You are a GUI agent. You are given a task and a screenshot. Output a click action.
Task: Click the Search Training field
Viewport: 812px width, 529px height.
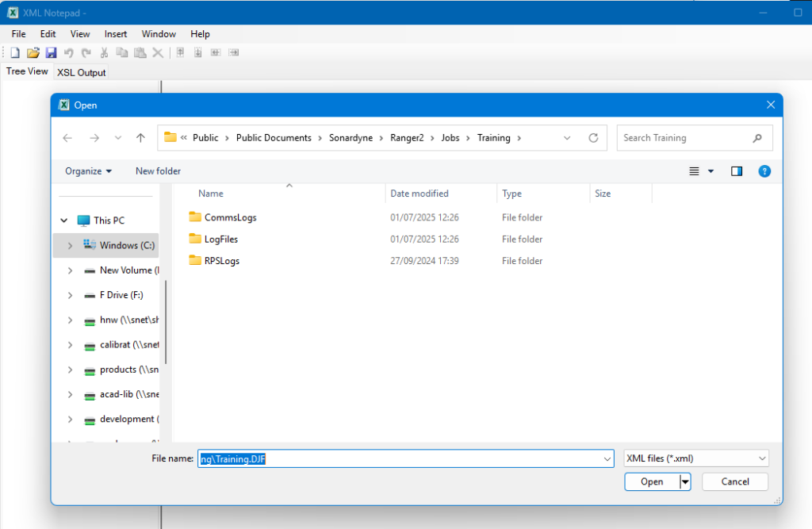686,138
